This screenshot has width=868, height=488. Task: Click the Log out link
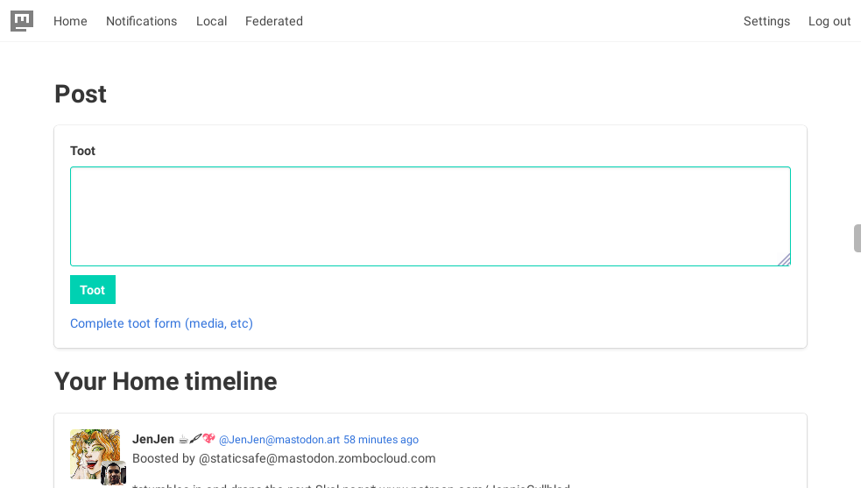[829, 21]
